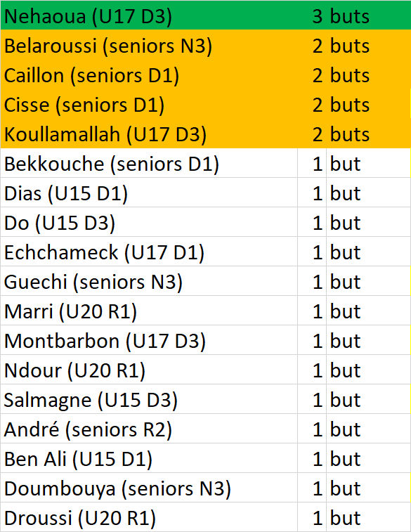Select the Echchameck (U17 D1) cell
Viewport: 411px width, 532px height.
click(x=149, y=252)
